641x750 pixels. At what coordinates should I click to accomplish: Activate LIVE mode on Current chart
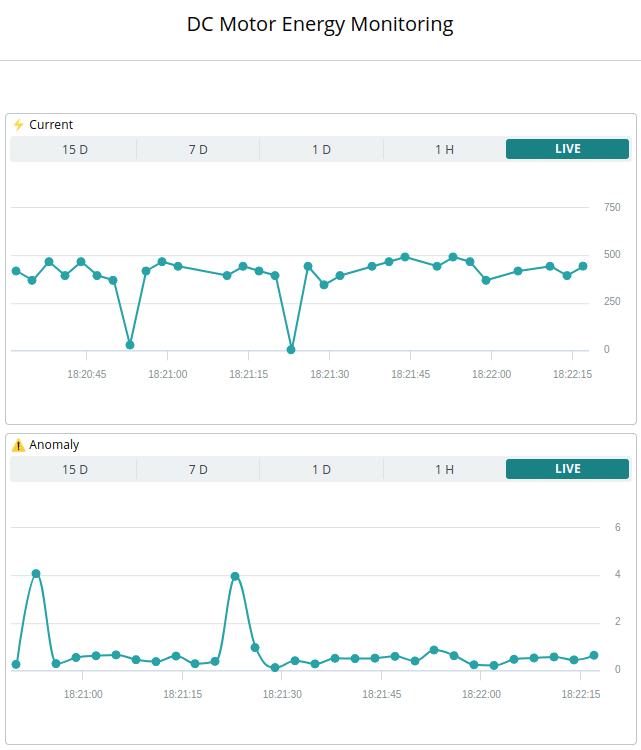(567, 149)
